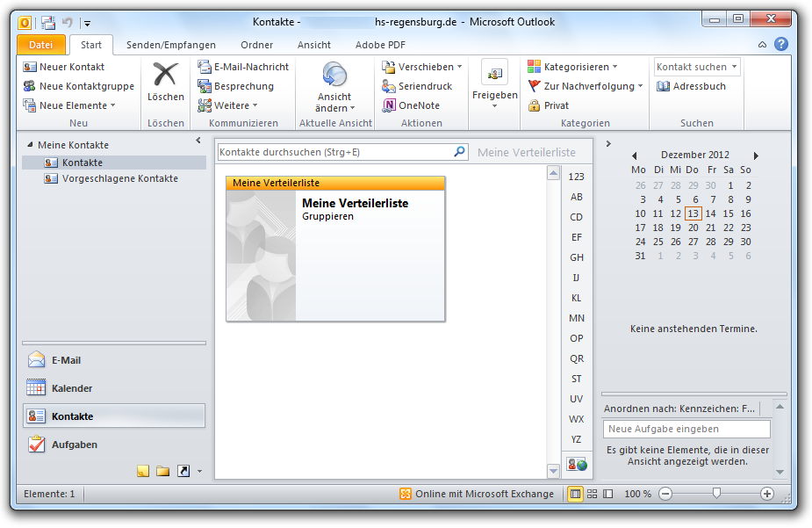Go to previous month in calendar
The image size is (812, 528).
(x=635, y=156)
